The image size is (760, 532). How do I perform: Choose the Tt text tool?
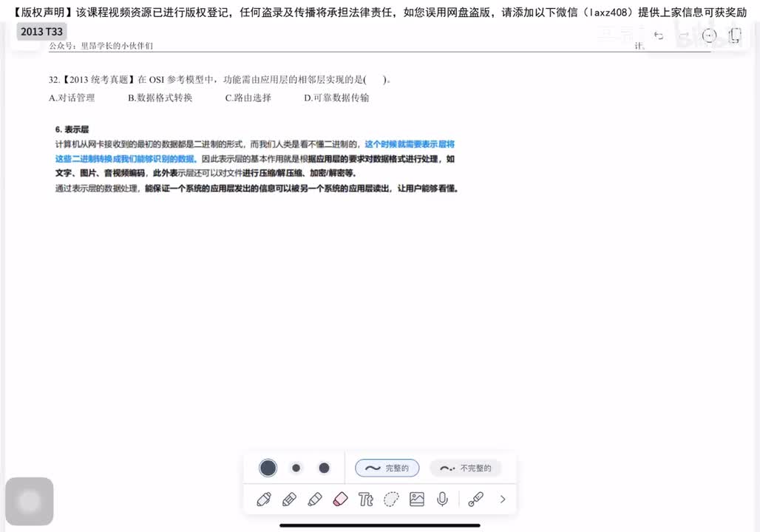366,499
